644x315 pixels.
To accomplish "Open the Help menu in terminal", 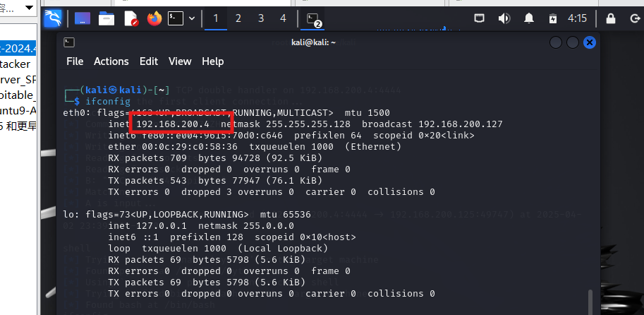I will 213,61.
